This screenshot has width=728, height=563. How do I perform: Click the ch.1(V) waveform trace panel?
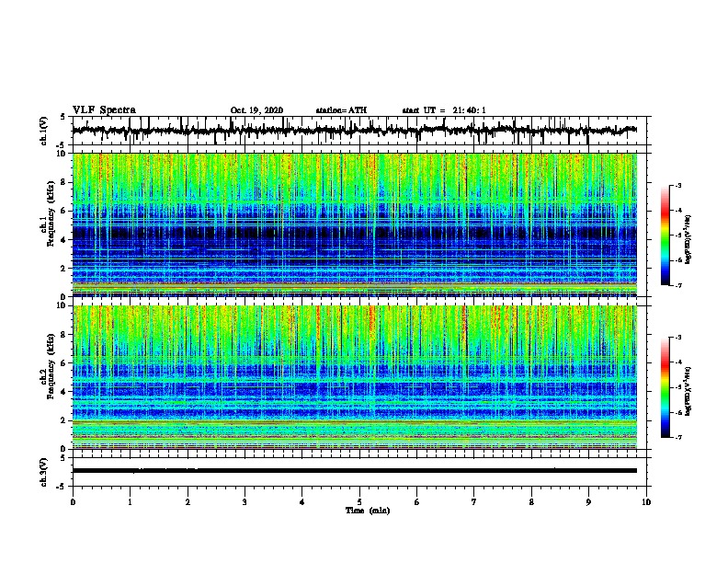(x=359, y=131)
